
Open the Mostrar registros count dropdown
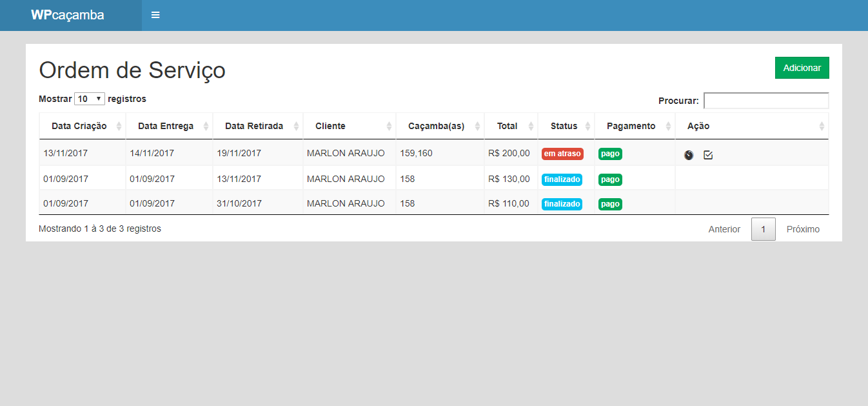[90, 99]
